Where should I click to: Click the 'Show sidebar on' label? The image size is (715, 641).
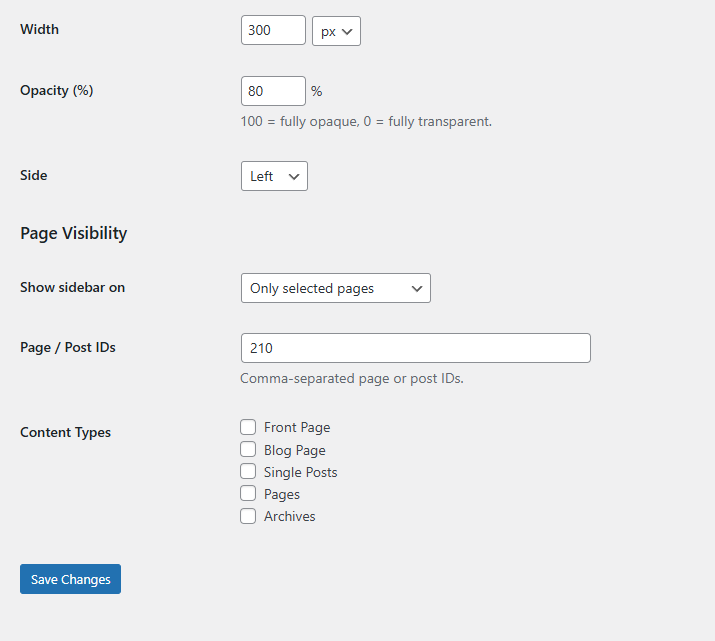tap(72, 287)
